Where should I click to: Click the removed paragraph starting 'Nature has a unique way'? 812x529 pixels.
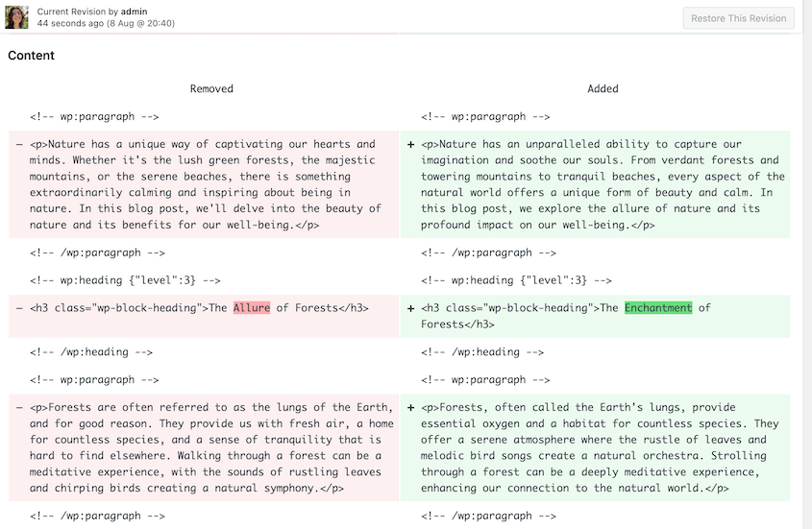[204, 184]
